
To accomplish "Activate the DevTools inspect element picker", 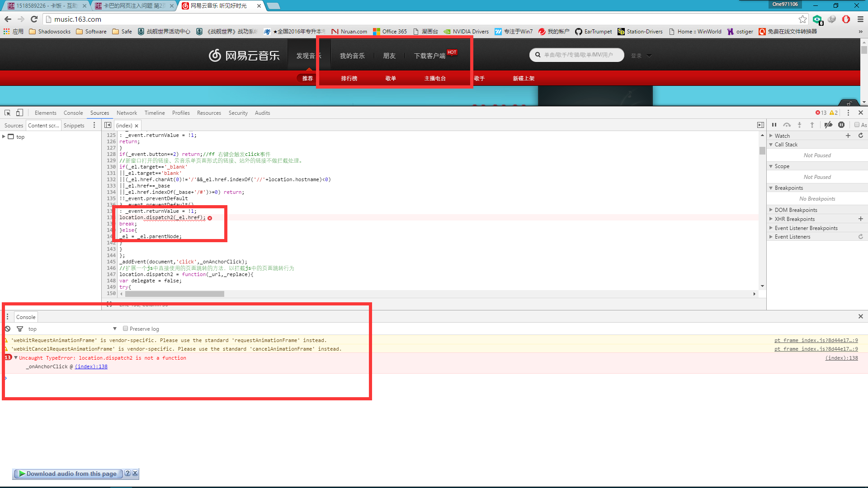I will point(8,113).
